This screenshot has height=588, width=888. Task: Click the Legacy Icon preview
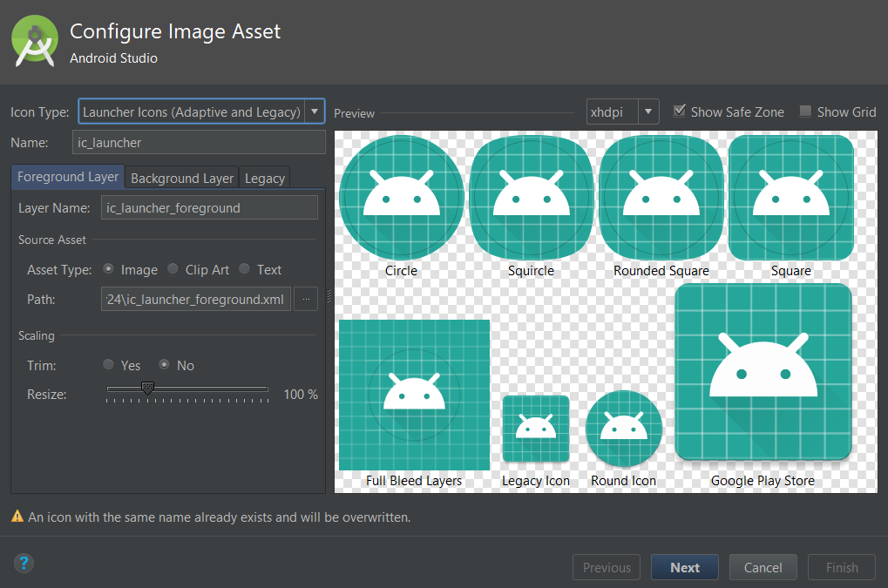click(x=535, y=429)
